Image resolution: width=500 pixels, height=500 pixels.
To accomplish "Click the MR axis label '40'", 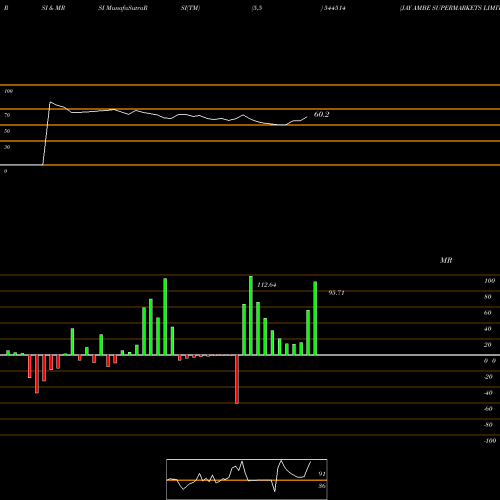I will 488,329.
